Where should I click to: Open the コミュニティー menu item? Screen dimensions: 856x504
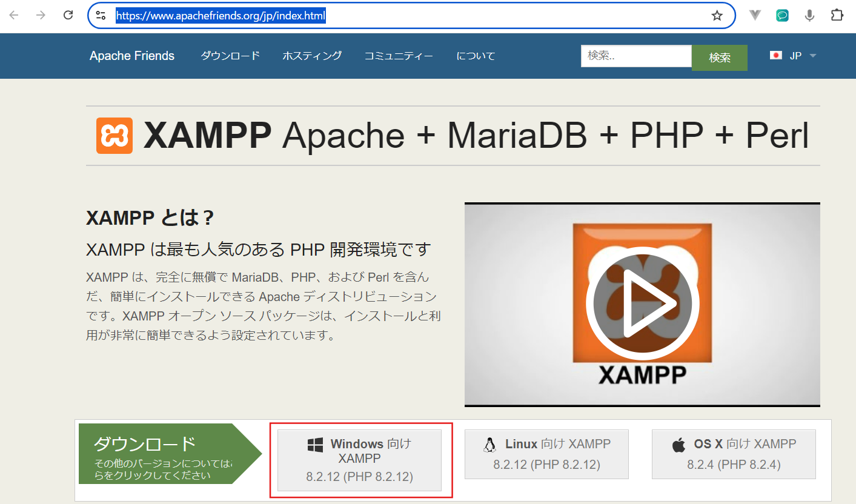coord(399,56)
